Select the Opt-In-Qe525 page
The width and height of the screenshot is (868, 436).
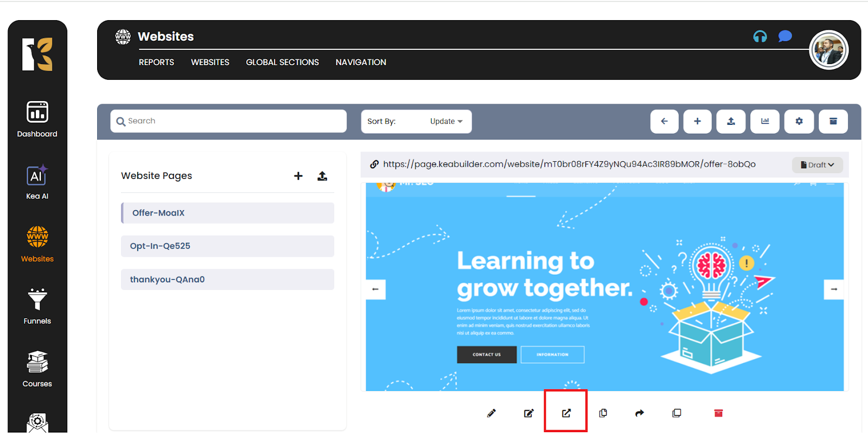pos(227,246)
